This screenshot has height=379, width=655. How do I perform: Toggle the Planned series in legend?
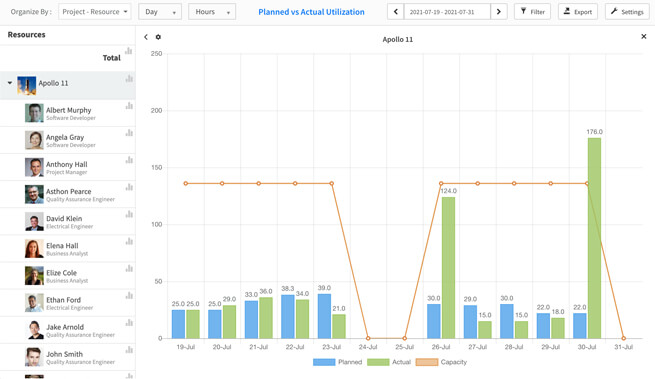click(338, 362)
